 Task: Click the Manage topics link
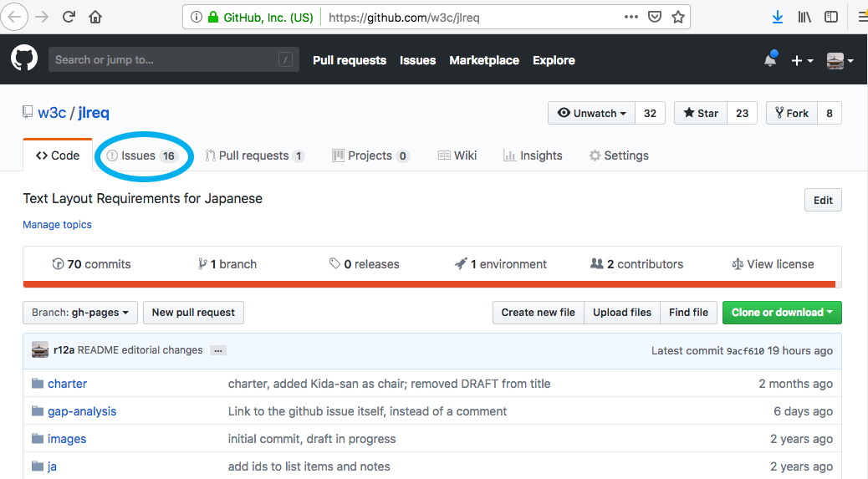tap(57, 225)
